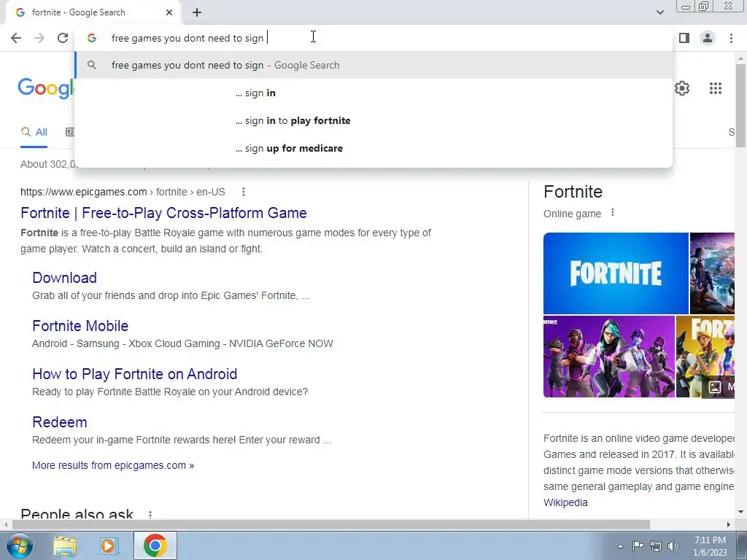Go back to the previous page
The width and height of the screenshot is (747, 560).
(16, 38)
